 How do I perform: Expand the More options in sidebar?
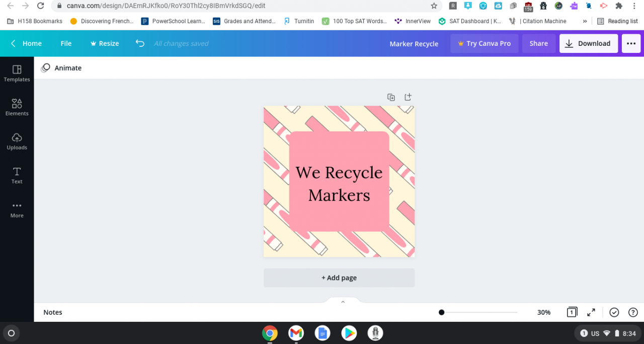[17, 209]
